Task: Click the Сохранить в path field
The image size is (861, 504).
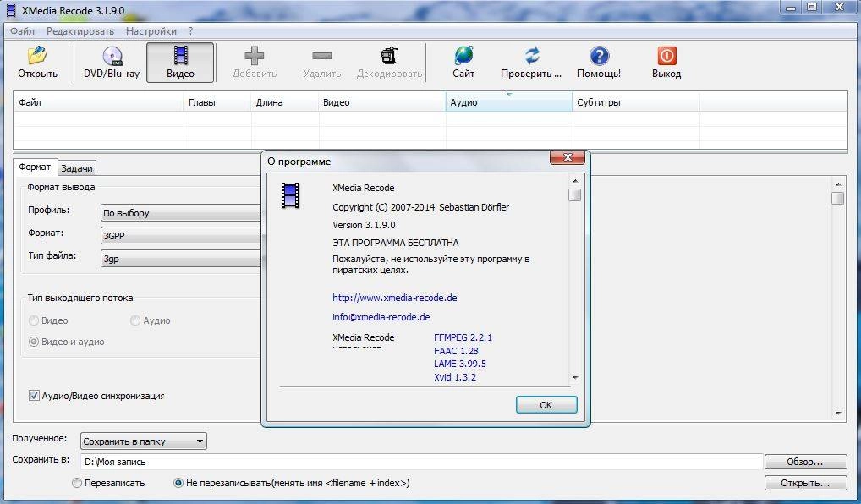Action: 422,463
